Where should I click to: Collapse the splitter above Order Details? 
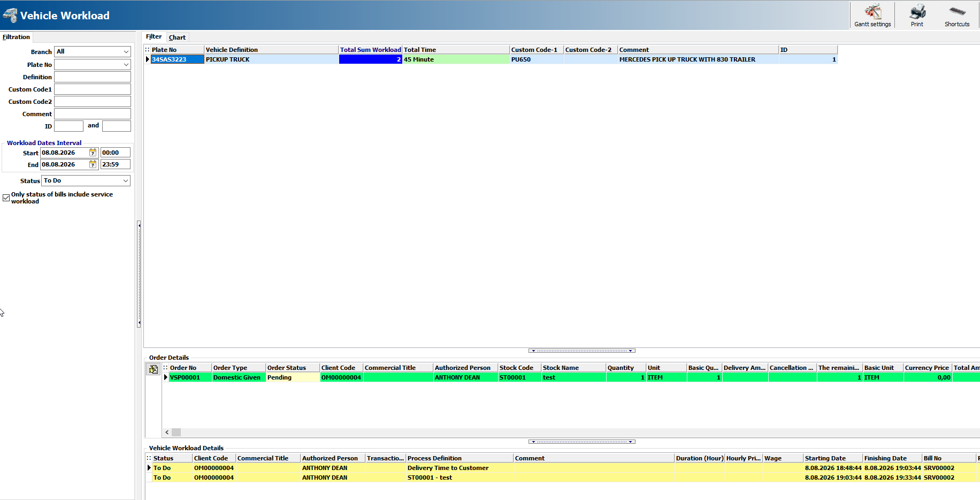582,351
